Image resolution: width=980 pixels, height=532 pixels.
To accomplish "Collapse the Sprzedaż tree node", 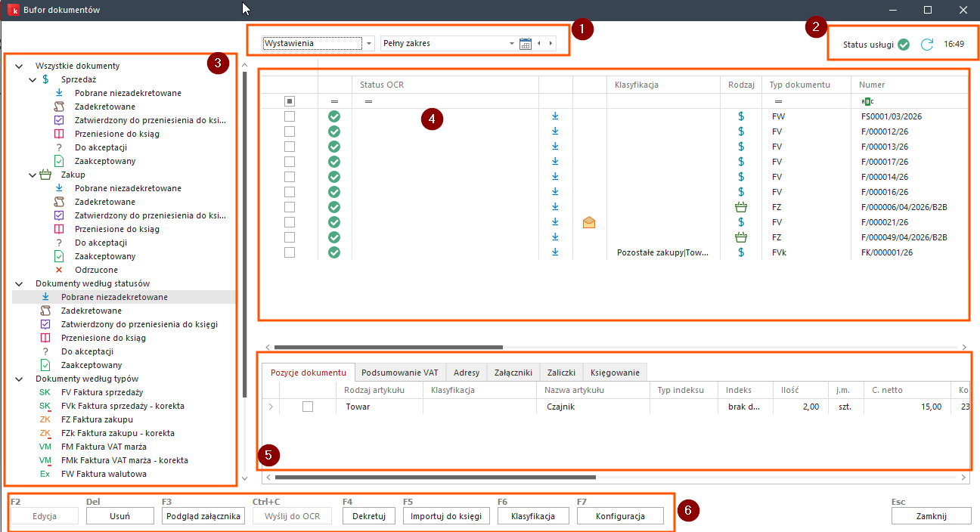I will pos(33,79).
